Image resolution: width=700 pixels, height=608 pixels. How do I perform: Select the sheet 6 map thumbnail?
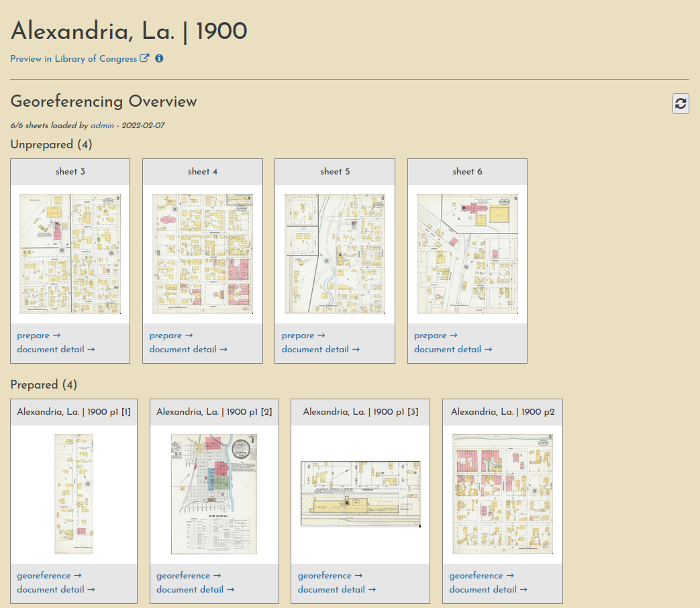tap(467, 254)
